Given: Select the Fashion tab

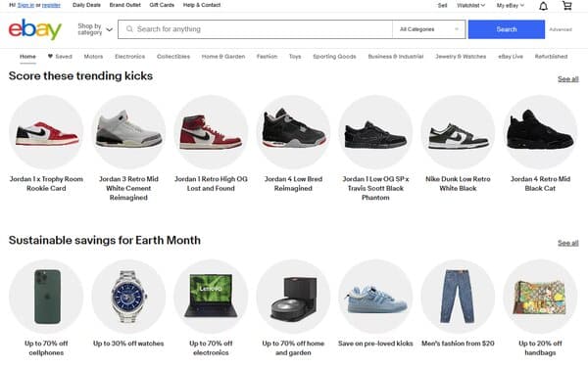Looking at the screenshot, I should (267, 57).
